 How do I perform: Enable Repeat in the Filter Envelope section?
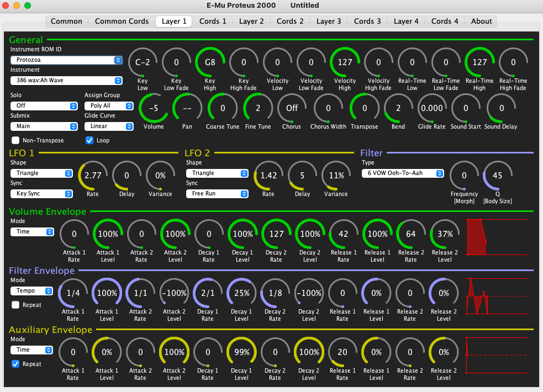pyautogui.click(x=15, y=305)
